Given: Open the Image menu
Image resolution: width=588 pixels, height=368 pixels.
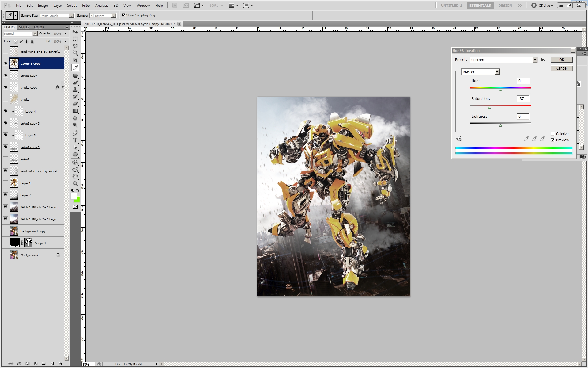Looking at the screenshot, I should click(x=43, y=6).
